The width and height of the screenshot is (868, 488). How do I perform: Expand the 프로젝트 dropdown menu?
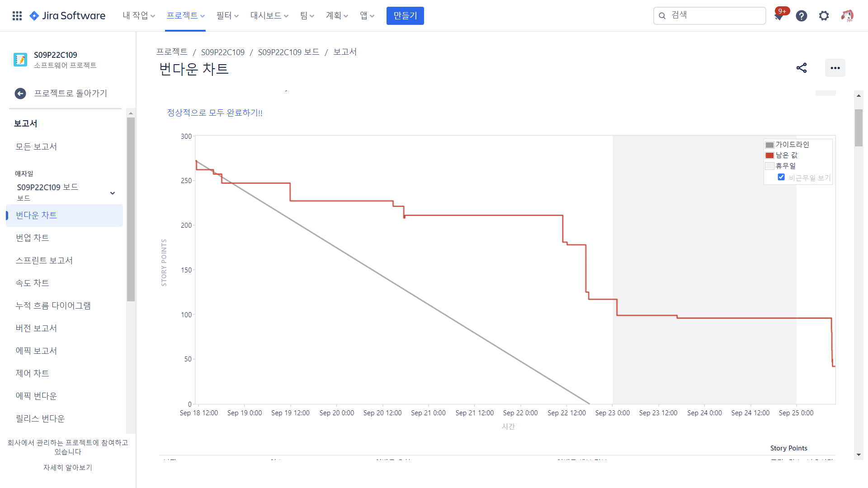pos(185,16)
